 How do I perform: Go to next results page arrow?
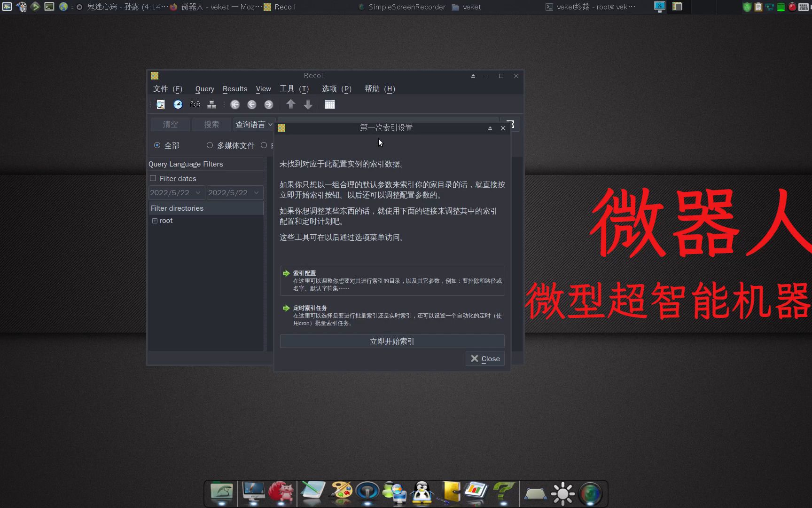pos(269,104)
